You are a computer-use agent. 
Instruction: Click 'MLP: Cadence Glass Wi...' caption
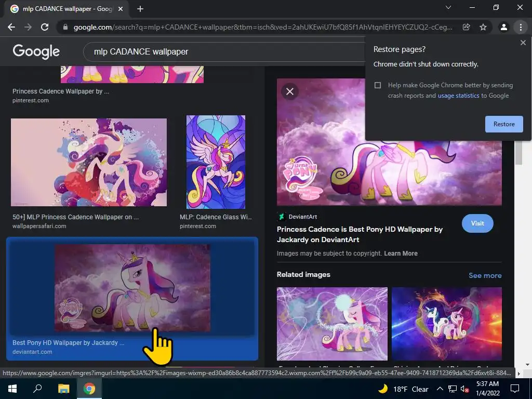[216, 217]
